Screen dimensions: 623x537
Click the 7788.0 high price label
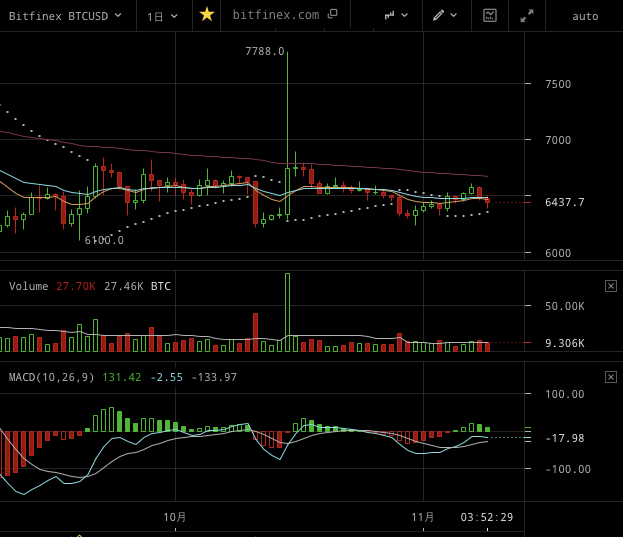click(265, 51)
